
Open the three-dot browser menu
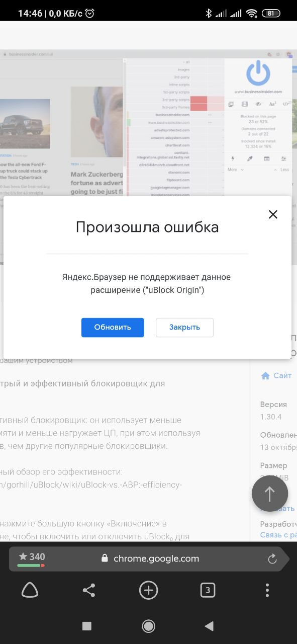(x=267, y=590)
